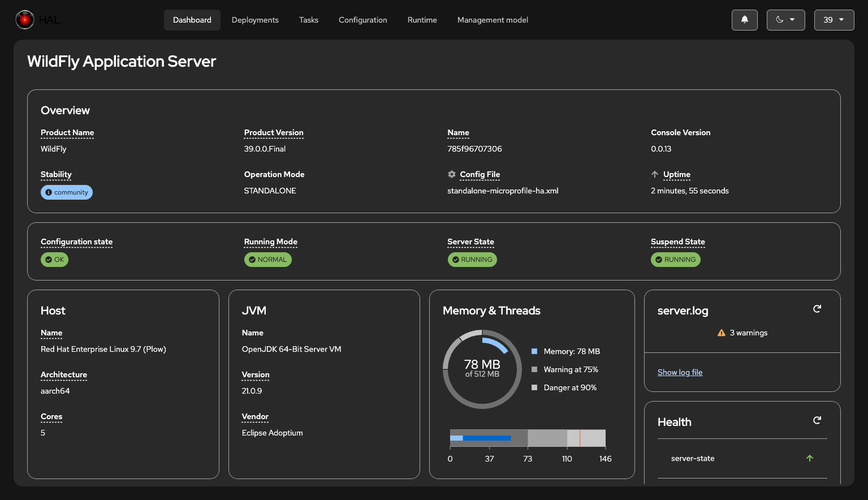Click the HAL logo icon
This screenshot has height=500, width=868.
(25, 20)
